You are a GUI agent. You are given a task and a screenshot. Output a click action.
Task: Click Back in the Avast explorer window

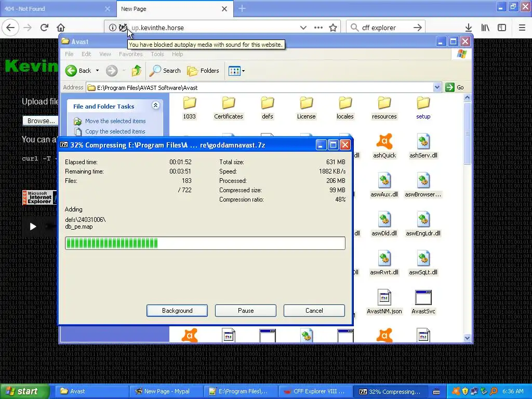point(78,71)
